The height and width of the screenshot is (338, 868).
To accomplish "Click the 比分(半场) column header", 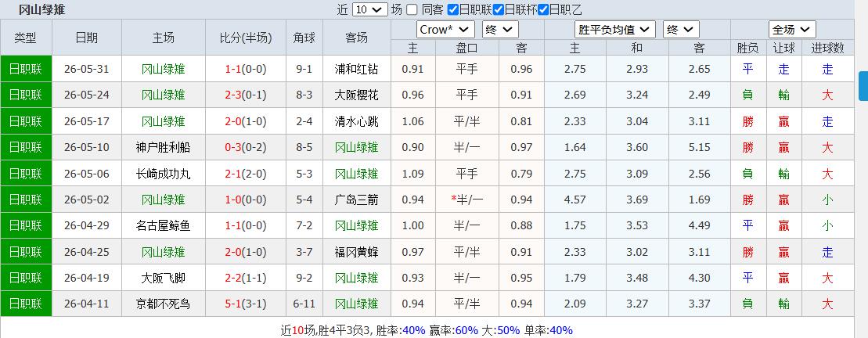I will (x=246, y=38).
